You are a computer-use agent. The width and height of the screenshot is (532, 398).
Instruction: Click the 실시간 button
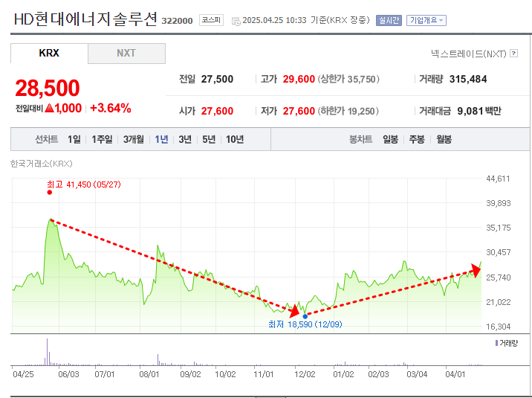(x=389, y=20)
